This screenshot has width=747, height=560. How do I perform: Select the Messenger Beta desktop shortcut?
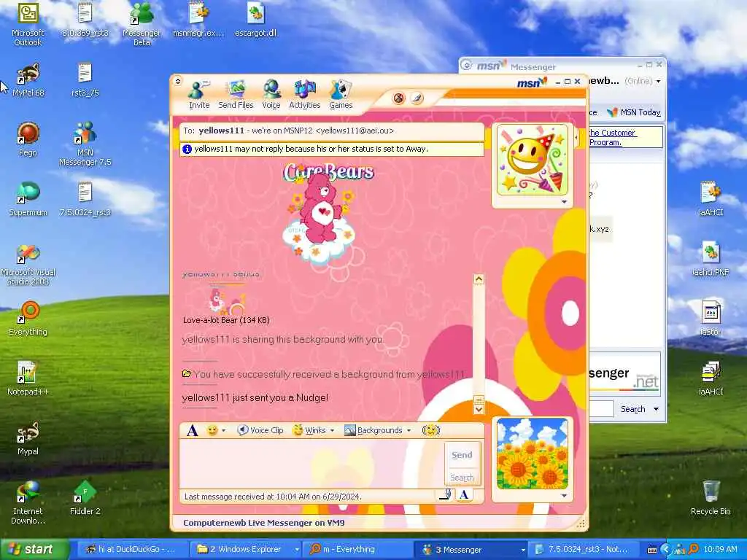point(142,25)
